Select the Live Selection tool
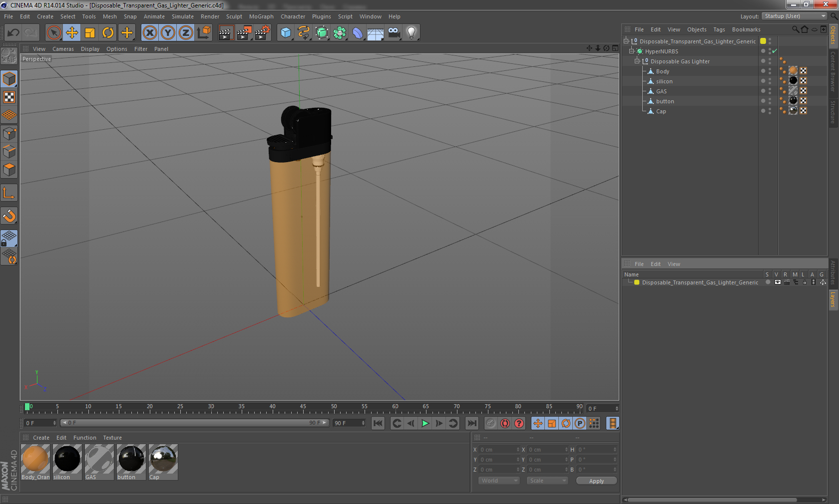This screenshot has height=504, width=839. coord(54,33)
